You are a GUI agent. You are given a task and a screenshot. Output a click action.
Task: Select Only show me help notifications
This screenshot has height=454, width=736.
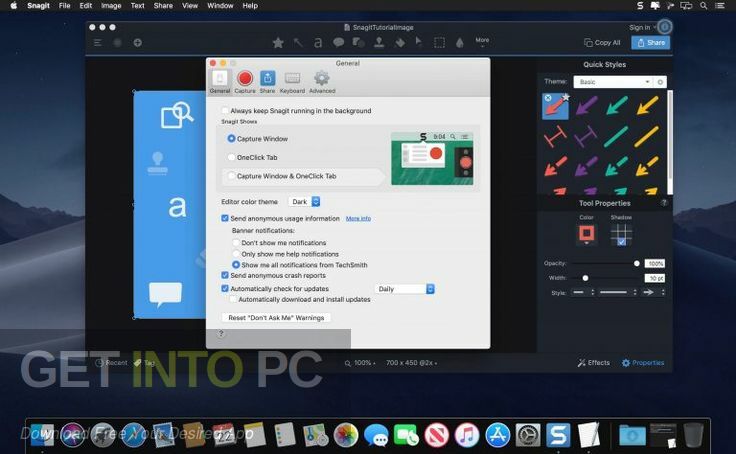236,254
